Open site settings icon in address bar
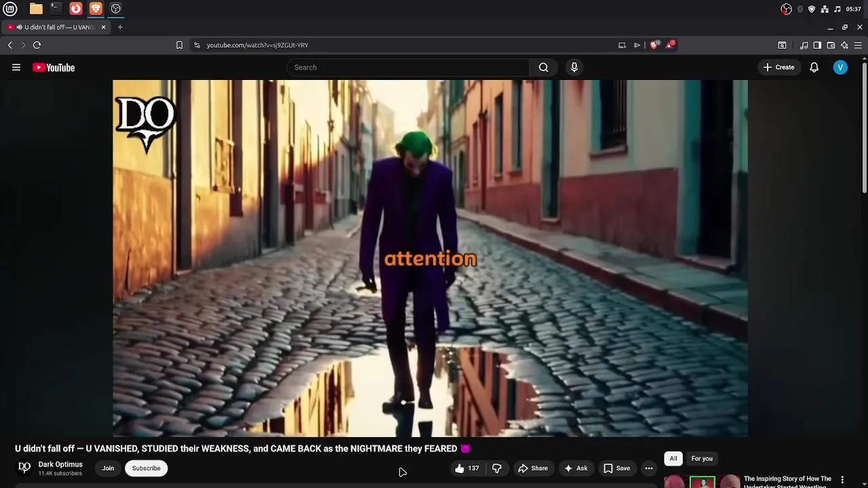Viewport: 868px width, 488px height. (x=197, y=45)
